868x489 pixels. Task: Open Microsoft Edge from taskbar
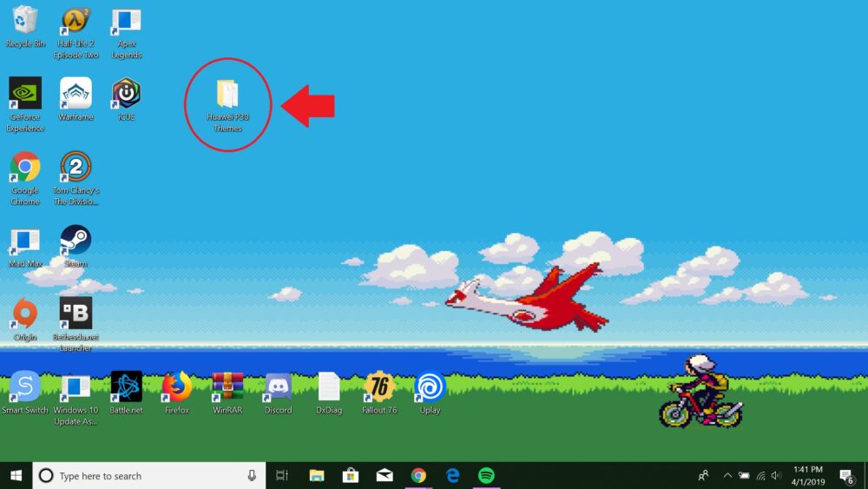[453, 476]
